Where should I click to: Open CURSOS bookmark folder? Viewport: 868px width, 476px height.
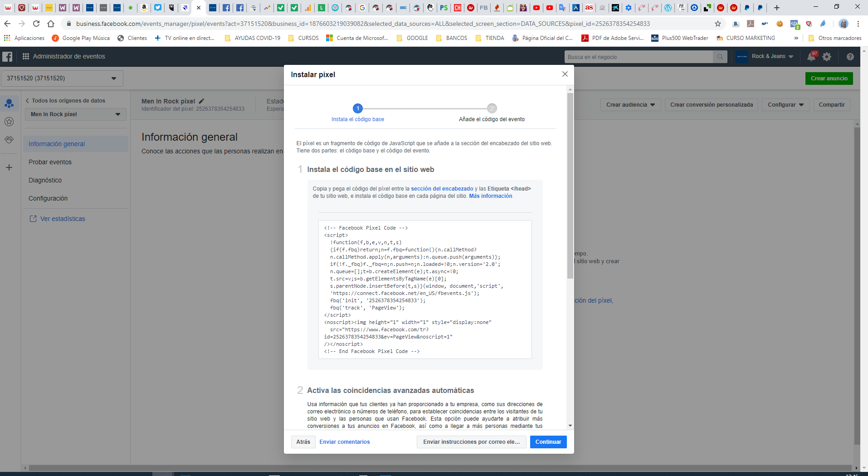(303, 38)
